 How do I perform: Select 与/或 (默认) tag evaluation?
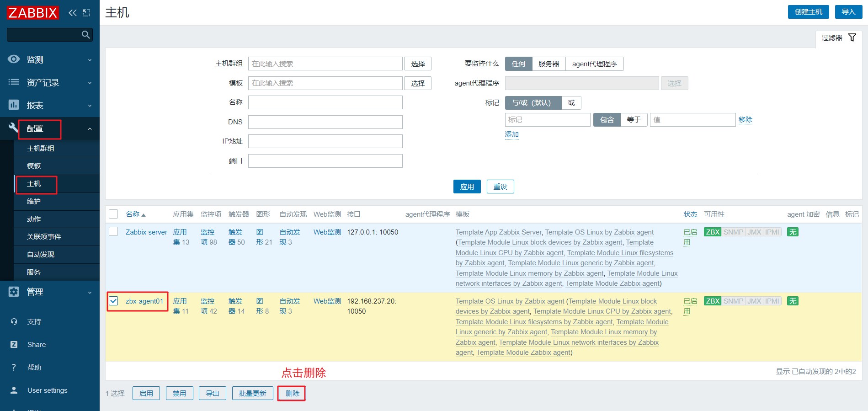click(533, 103)
